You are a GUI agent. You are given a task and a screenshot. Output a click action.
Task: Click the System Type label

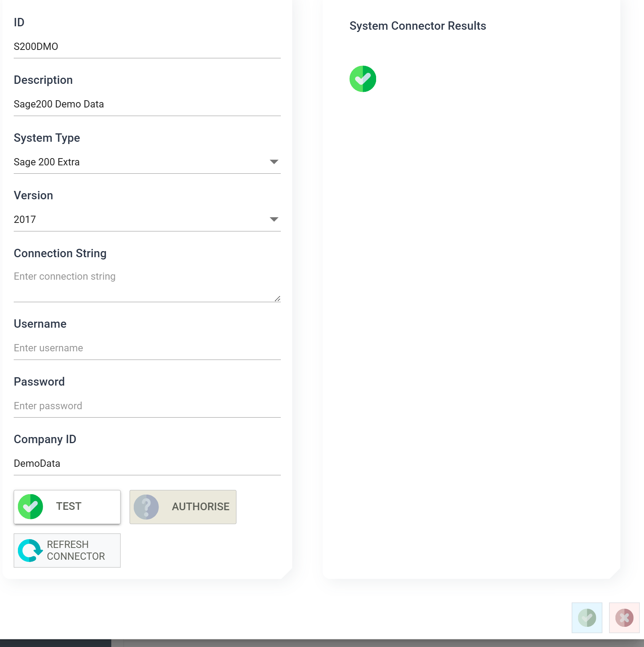click(47, 138)
